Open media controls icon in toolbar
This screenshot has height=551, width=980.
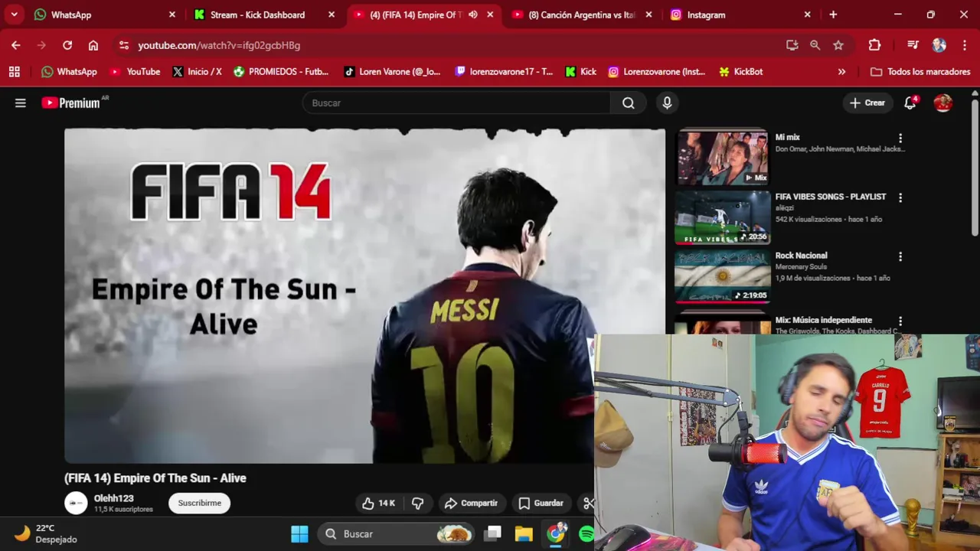(x=913, y=45)
